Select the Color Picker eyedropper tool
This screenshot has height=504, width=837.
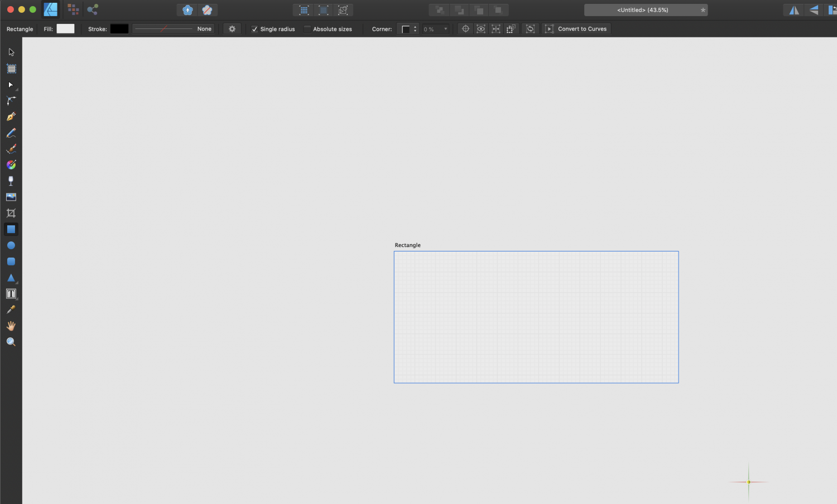tap(11, 310)
